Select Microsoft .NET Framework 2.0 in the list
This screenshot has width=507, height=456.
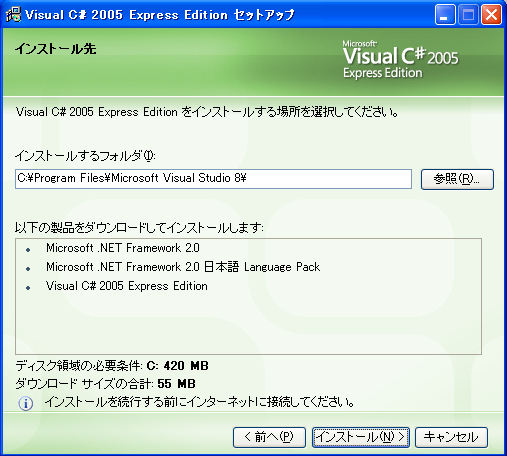tap(123, 248)
